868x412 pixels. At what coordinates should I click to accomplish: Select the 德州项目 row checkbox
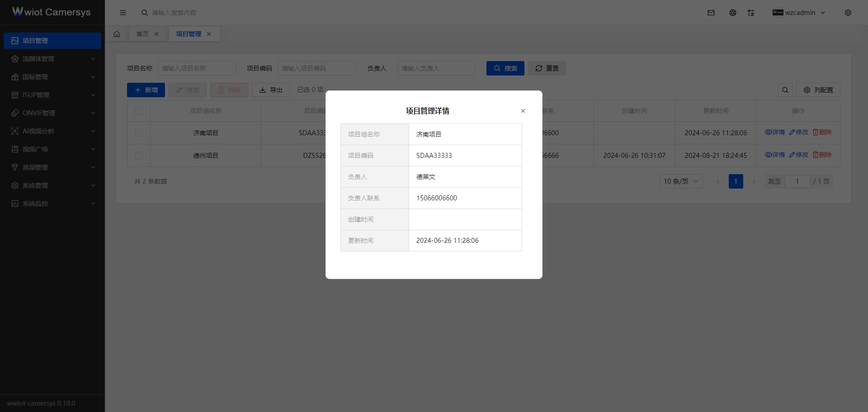tap(139, 156)
